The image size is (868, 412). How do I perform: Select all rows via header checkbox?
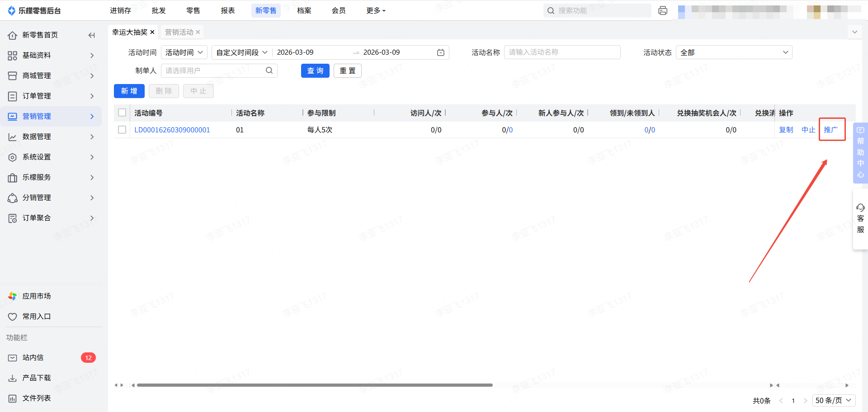coord(122,112)
